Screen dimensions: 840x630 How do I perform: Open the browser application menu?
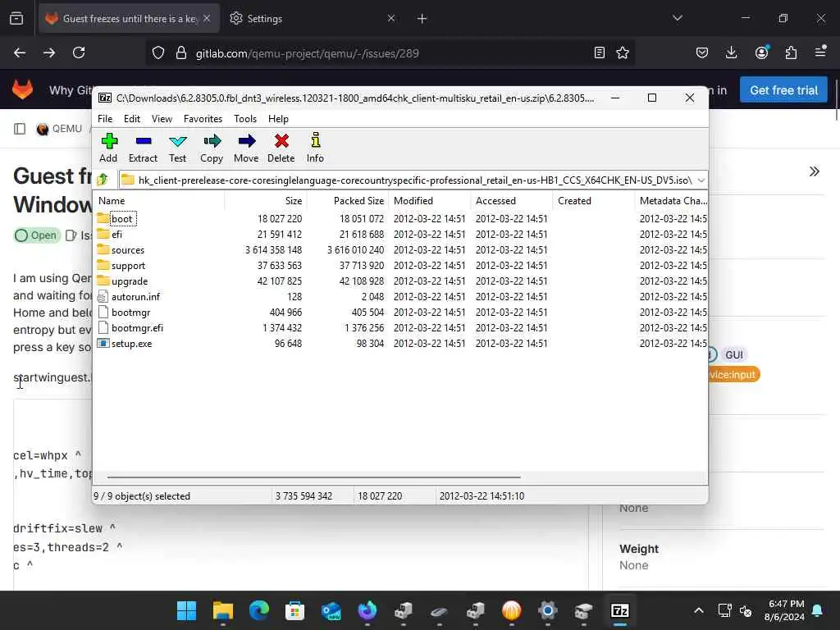coord(820,52)
